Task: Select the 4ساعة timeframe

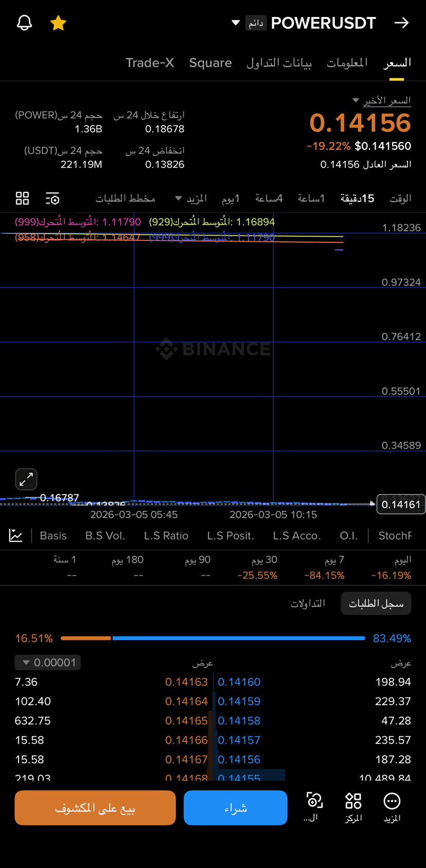Action: pos(269,198)
